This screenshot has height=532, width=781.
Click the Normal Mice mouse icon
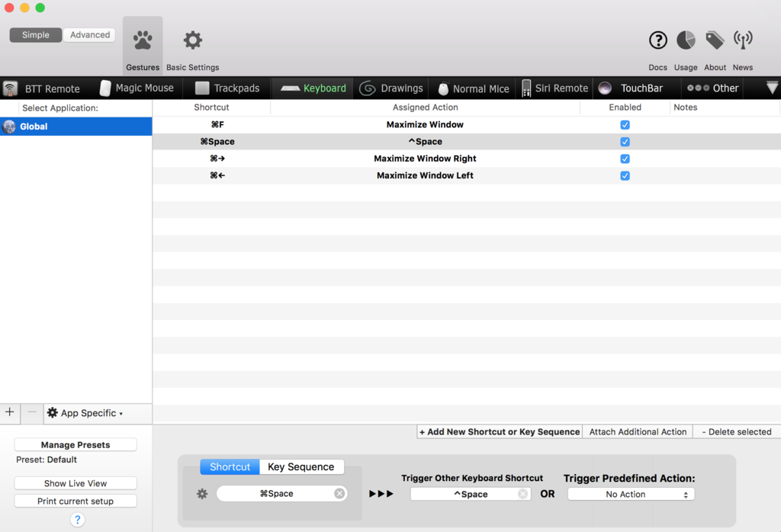click(x=443, y=88)
